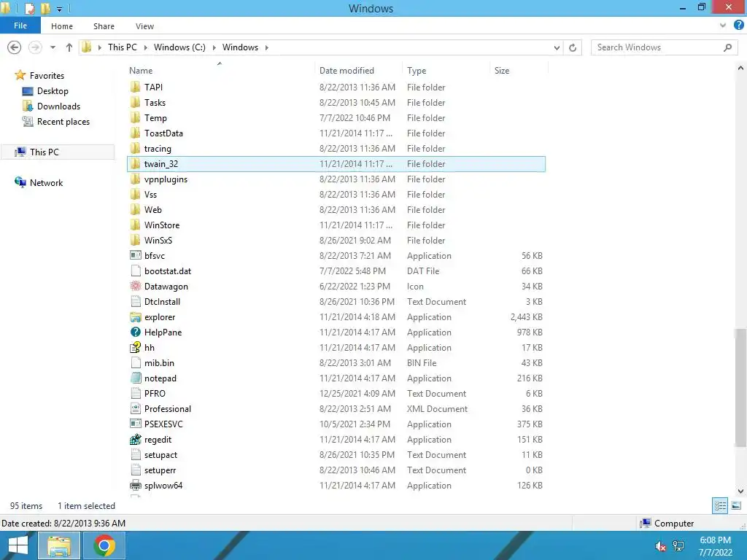This screenshot has height=560, width=747.
Task: Select the explorer application icon
Action: point(136,317)
